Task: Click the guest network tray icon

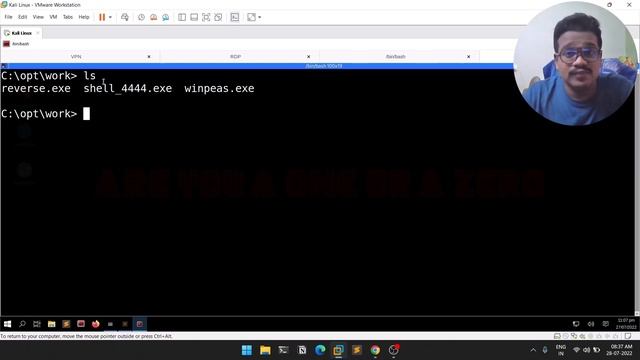Action: pyautogui.click(x=576, y=324)
